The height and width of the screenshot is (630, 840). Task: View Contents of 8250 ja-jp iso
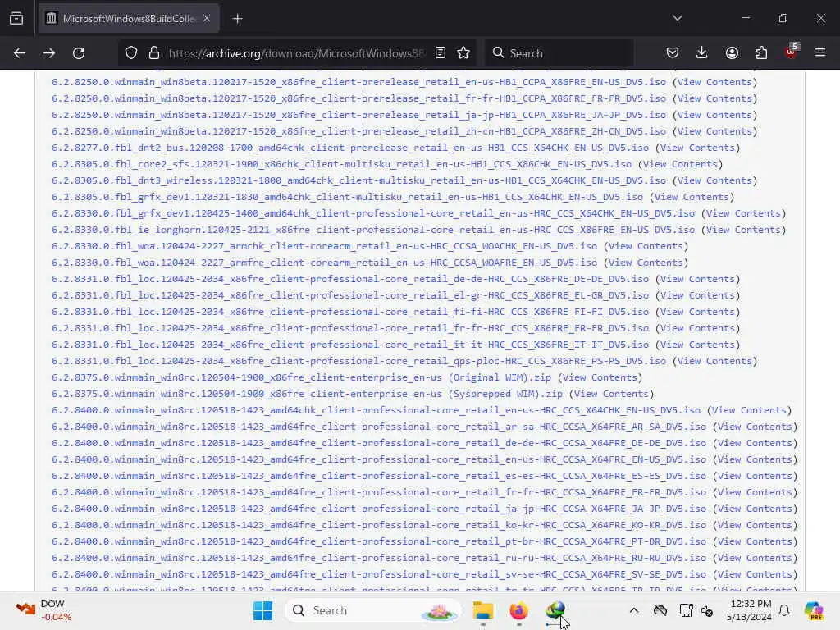(x=714, y=115)
